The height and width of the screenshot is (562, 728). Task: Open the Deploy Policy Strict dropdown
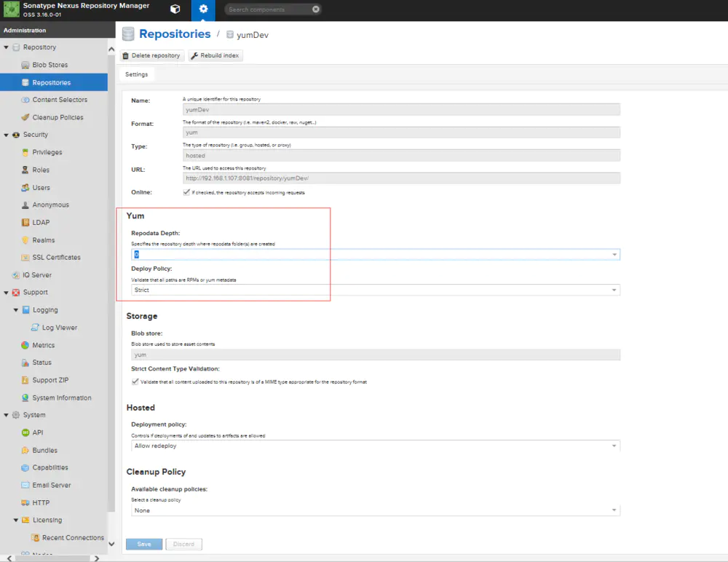[x=614, y=290]
